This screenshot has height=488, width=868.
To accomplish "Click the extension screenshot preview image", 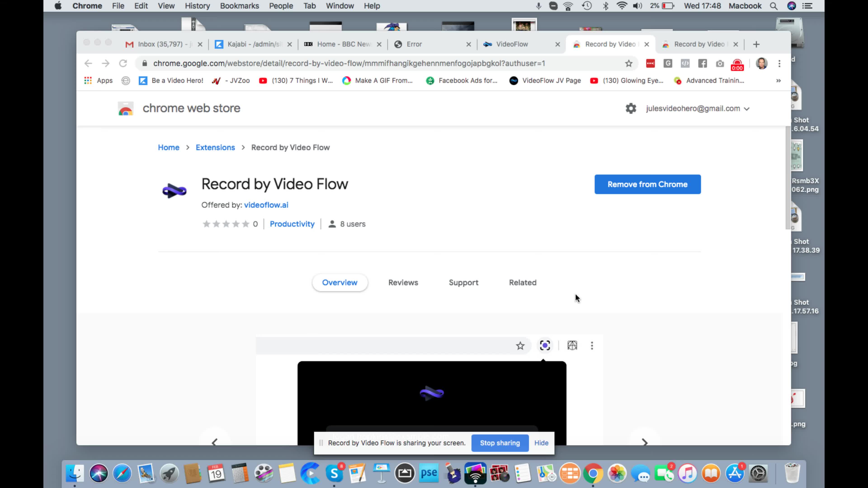I will point(430,390).
